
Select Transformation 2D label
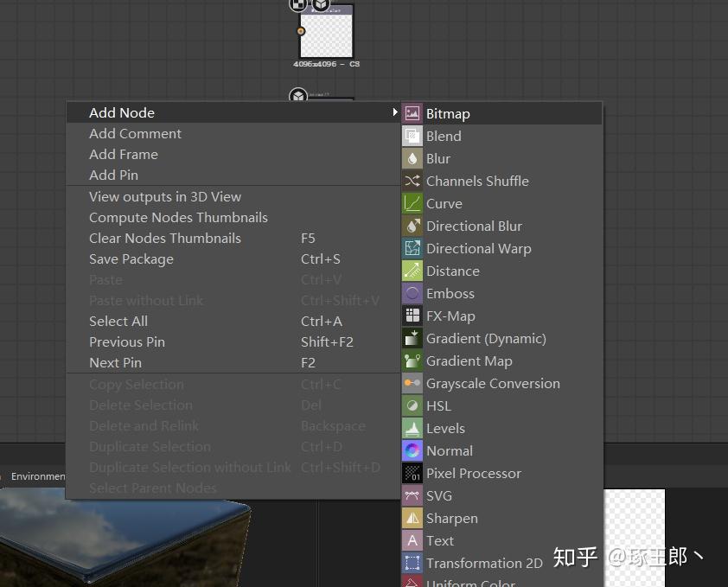point(484,564)
